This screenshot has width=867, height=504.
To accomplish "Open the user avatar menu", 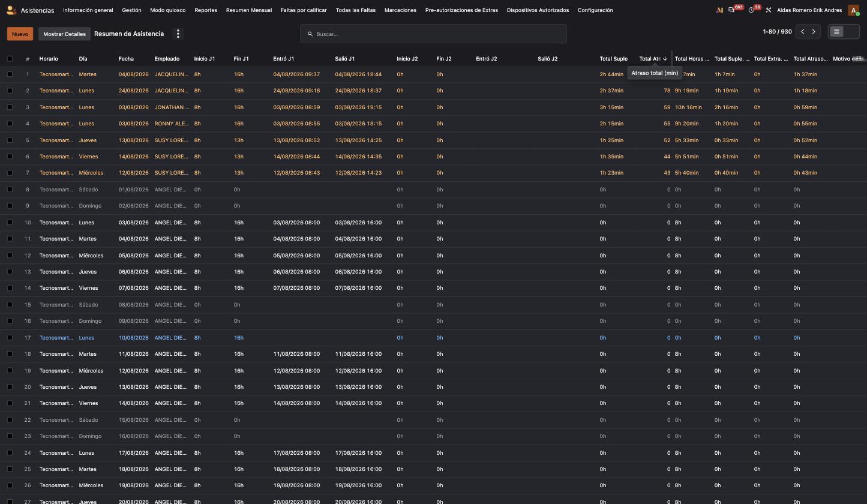I will (x=853, y=10).
